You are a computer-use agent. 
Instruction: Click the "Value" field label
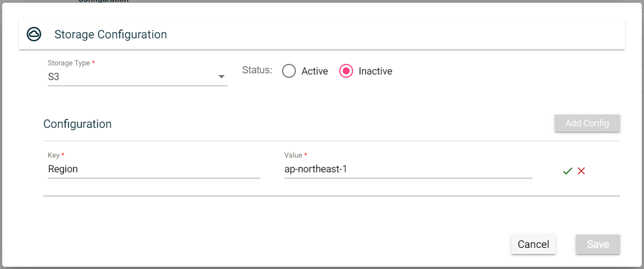pos(293,155)
